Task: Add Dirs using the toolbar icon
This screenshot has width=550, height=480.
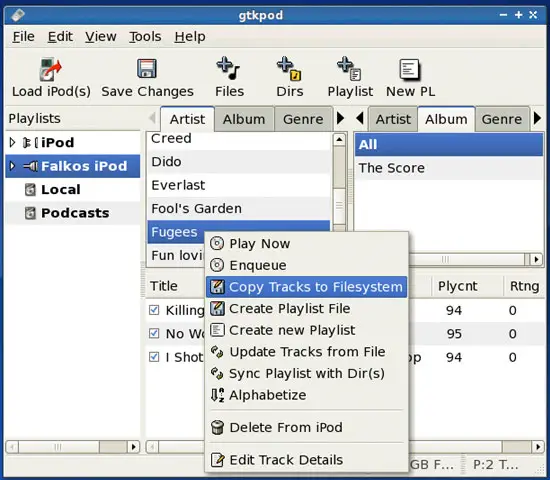Action: (289, 68)
